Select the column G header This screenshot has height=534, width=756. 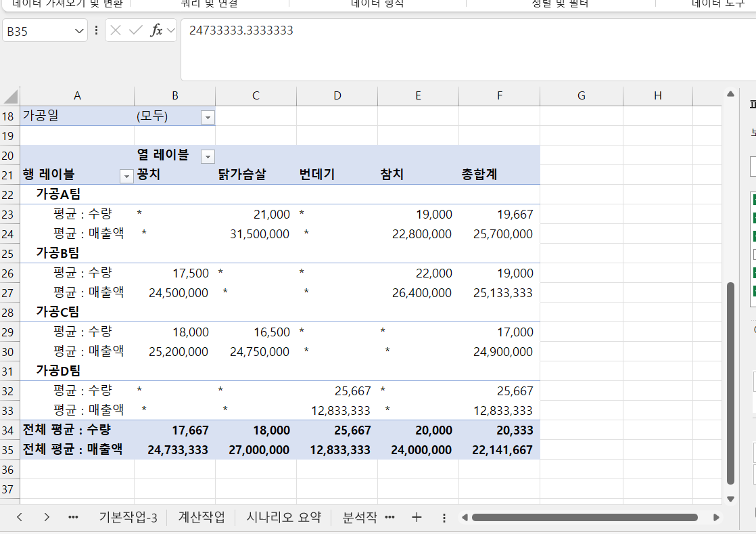click(x=581, y=96)
